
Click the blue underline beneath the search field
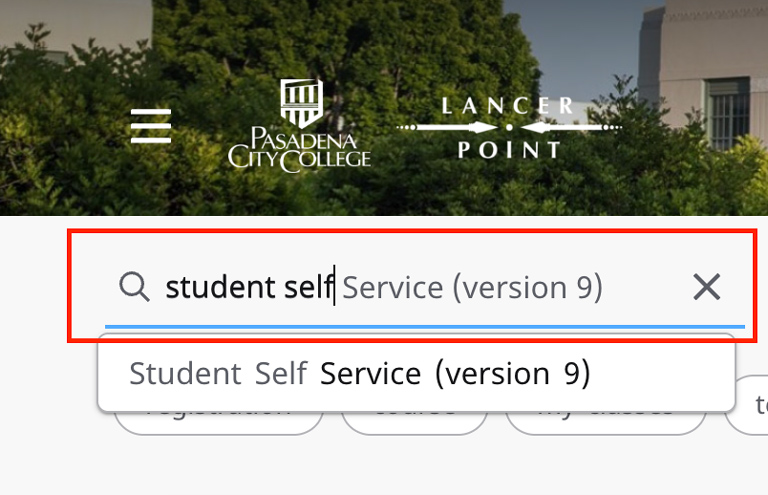pos(425,326)
